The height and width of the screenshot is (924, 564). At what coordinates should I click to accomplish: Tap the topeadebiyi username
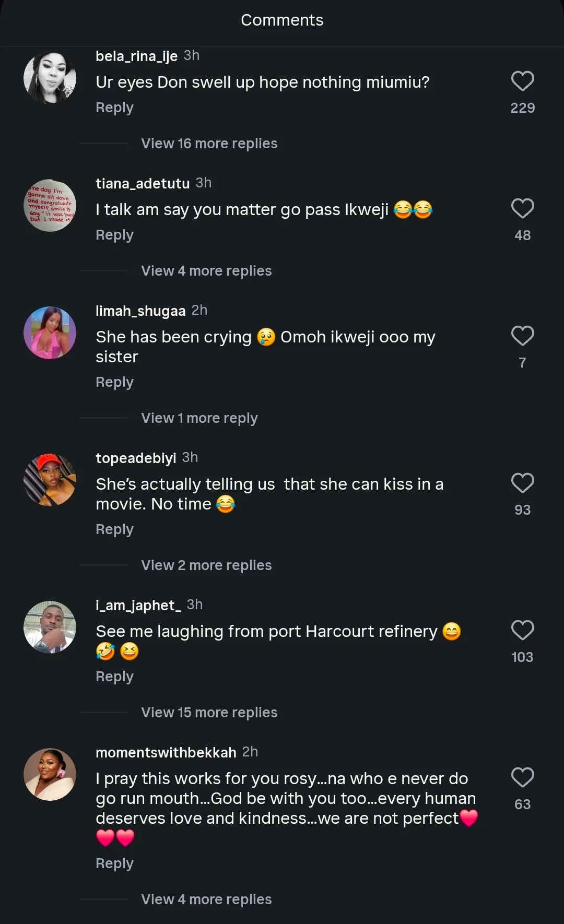[136, 458]
